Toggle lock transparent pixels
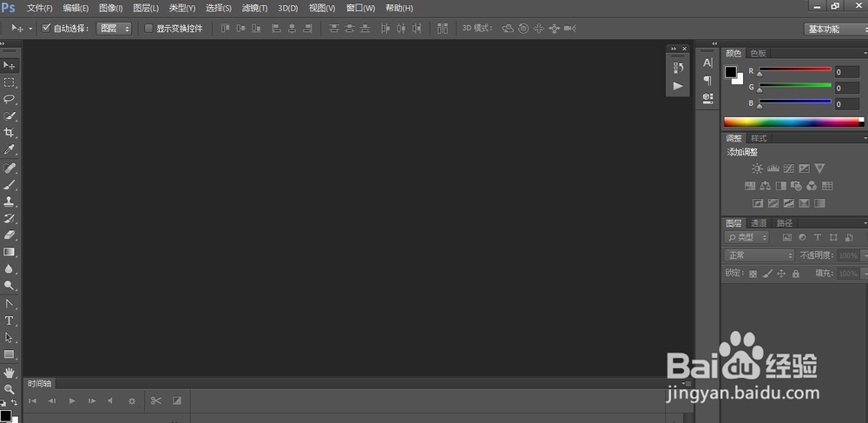The width and height of the screenshot is (868, 423). click(753, 274)
